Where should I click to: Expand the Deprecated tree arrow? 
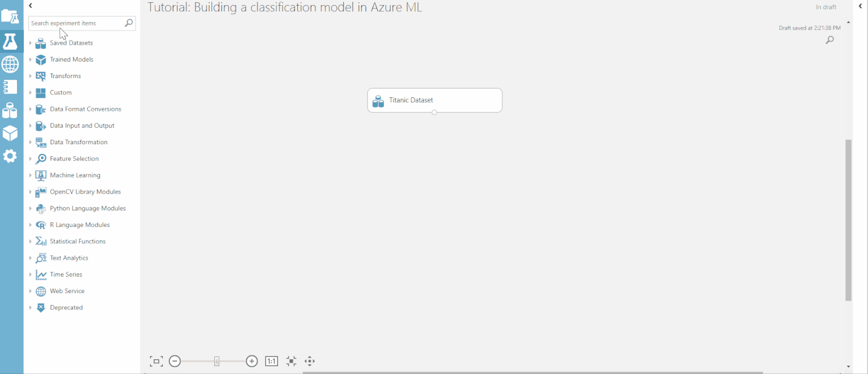pos(31,308)
